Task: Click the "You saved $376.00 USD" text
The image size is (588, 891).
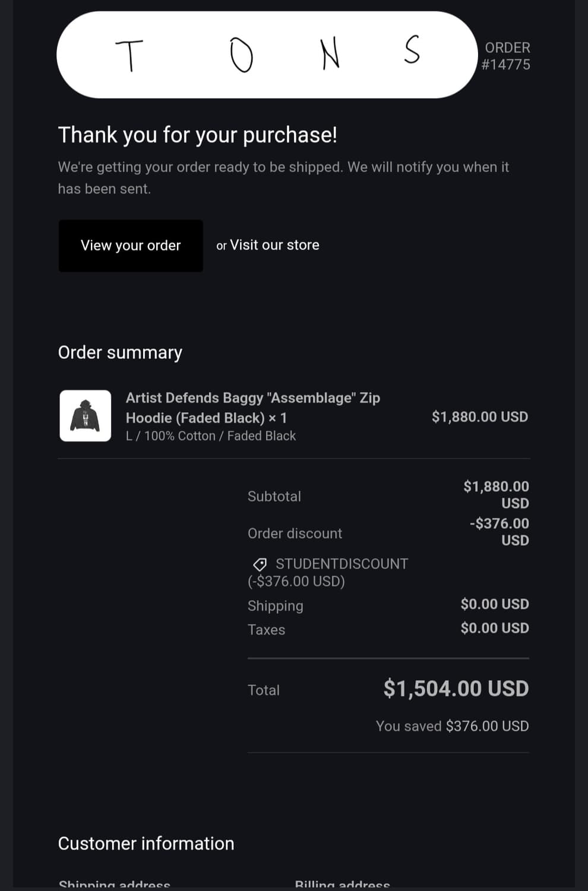Action: coord(452,726)
